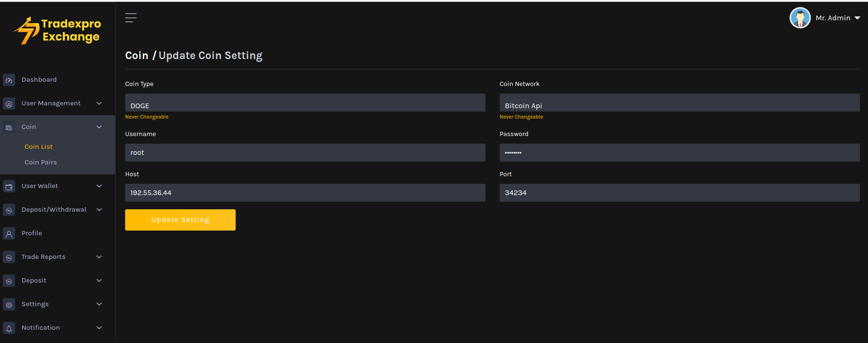Expand the Trade Reports chevron

[x=99, y=257]
